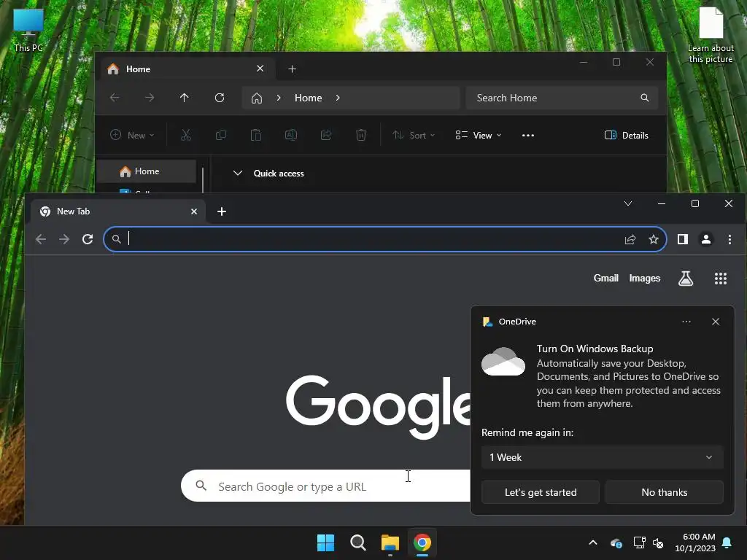
Task: Open a new Chrome tab
Action: 222,211
